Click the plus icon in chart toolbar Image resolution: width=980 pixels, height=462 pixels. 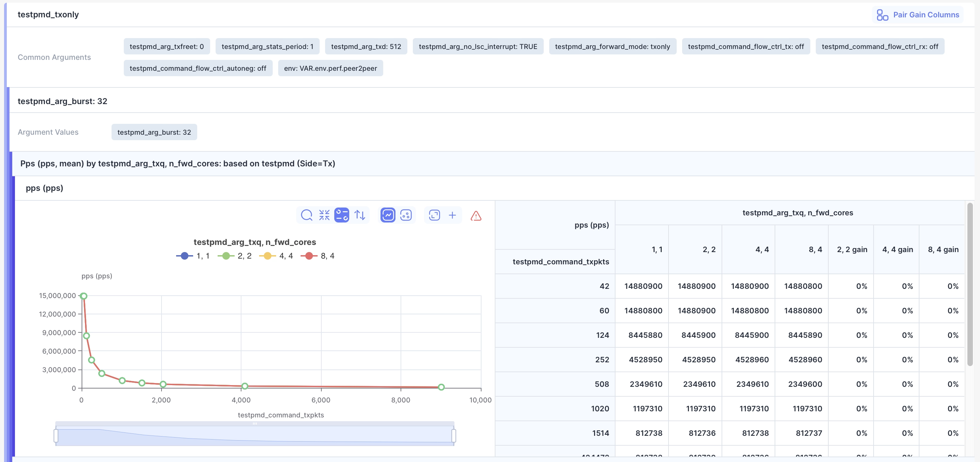click(x=452, y=215)
